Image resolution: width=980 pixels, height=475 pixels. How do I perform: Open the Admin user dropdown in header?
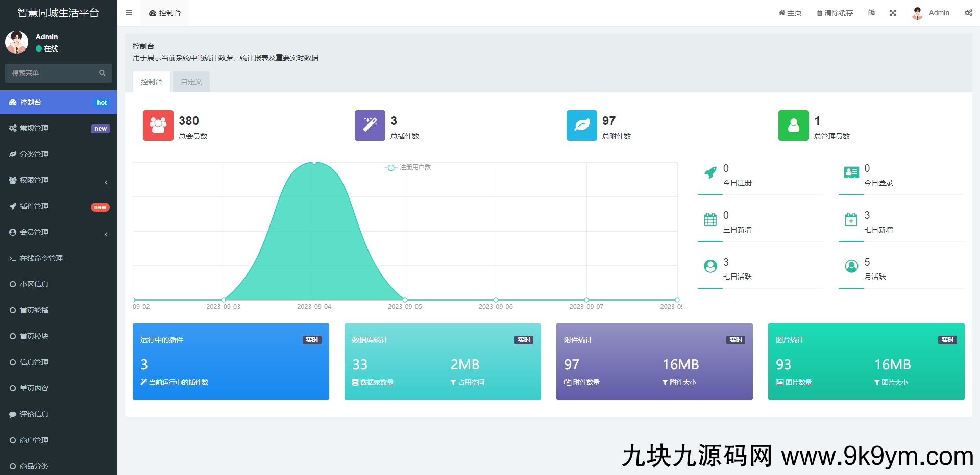pyautogui.click(x=930, y=13)
